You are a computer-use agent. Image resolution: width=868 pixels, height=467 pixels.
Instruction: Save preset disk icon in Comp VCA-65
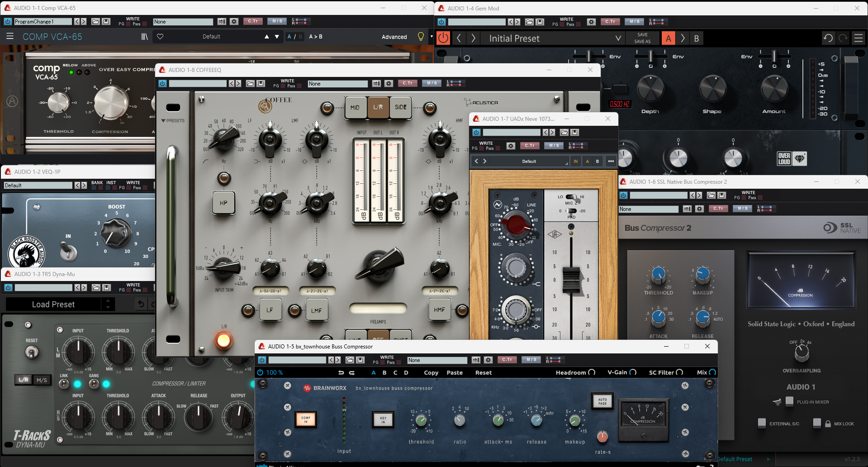[106, 21]
